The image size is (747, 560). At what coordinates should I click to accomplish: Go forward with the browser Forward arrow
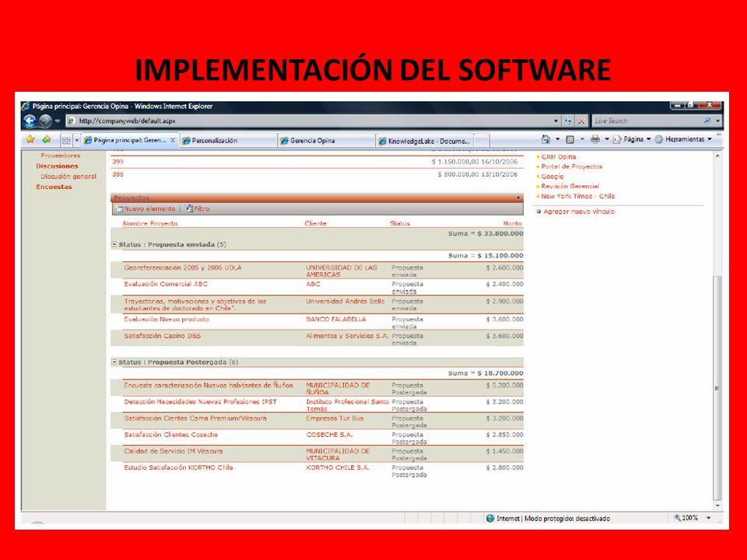tap(45, 121)
